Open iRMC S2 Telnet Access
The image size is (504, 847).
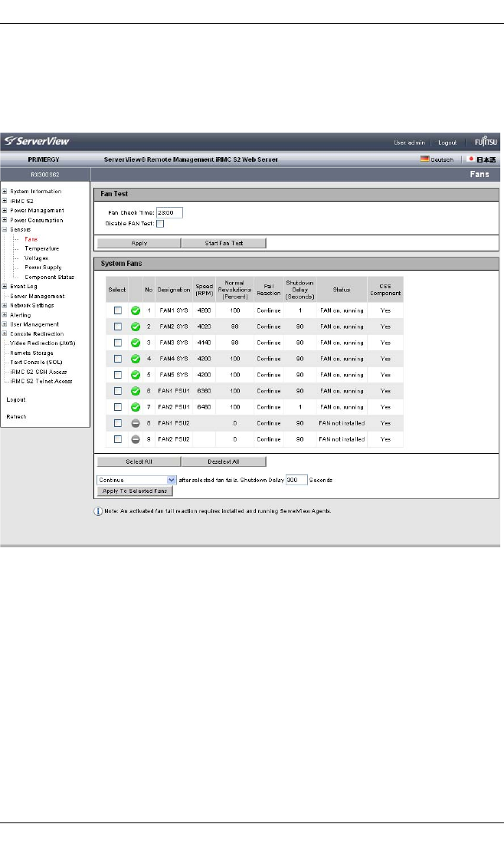click(x=41, y=382)
